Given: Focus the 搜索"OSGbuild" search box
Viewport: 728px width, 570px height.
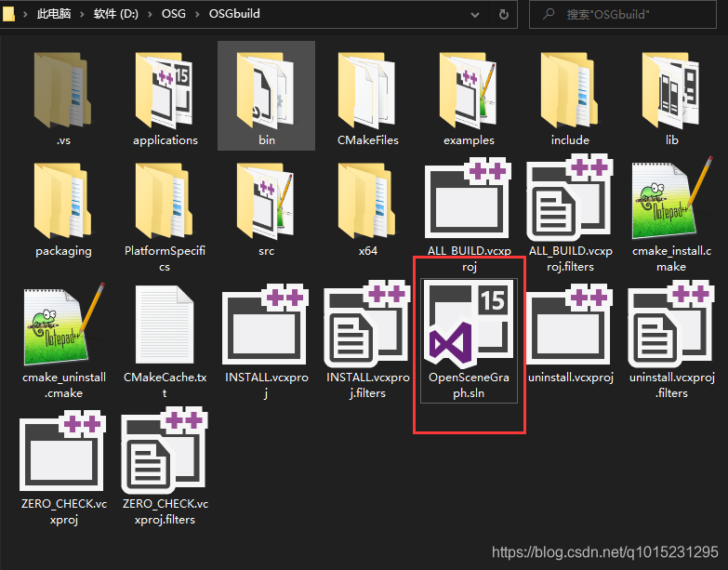Looking at the screenshot, I should coord(623,14).
